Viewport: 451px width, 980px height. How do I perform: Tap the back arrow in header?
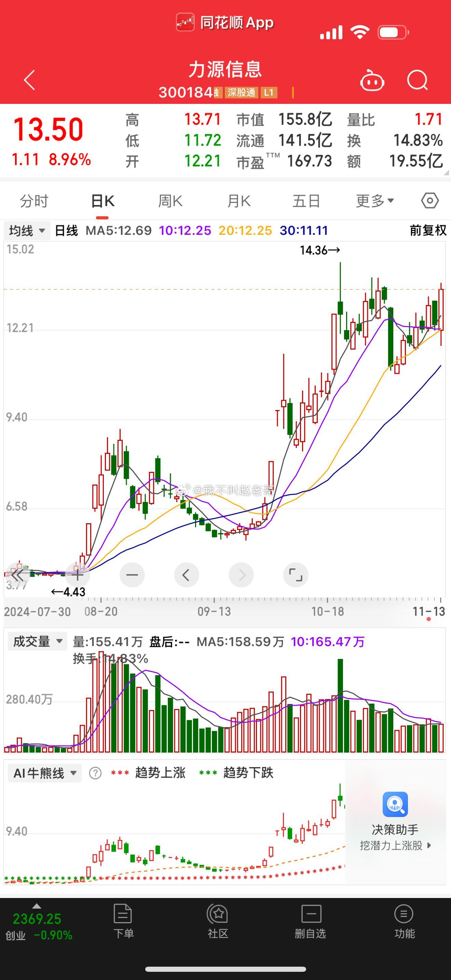29,80
